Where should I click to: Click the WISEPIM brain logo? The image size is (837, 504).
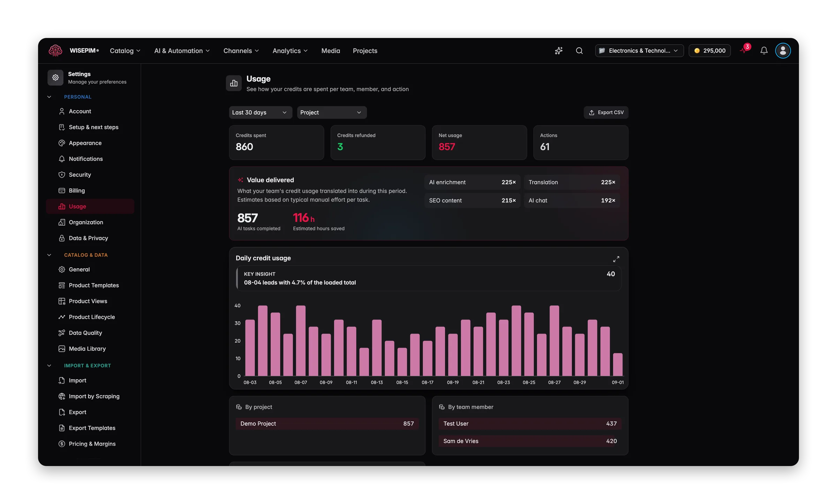(x=55, y=51)
